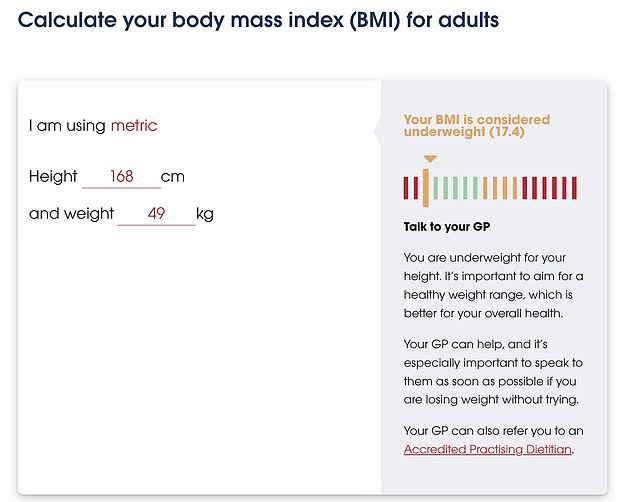
Task: Click the "Calculate your body mass index" page title
Action: click(258, 20)
